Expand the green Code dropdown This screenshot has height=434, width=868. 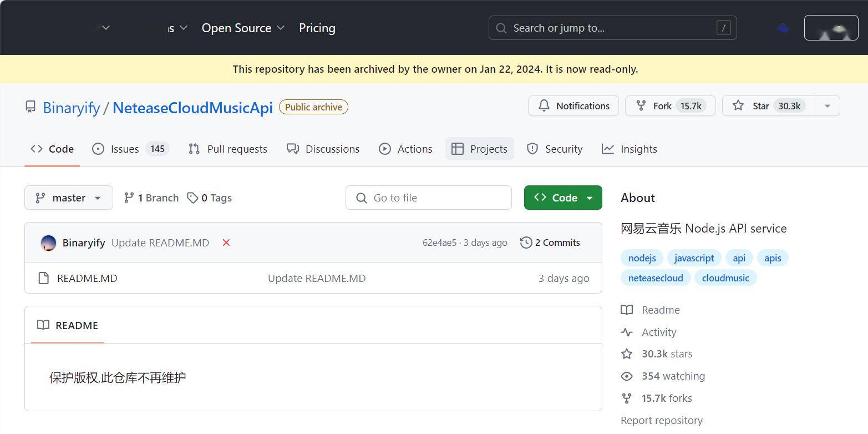(x=563, y=198)
